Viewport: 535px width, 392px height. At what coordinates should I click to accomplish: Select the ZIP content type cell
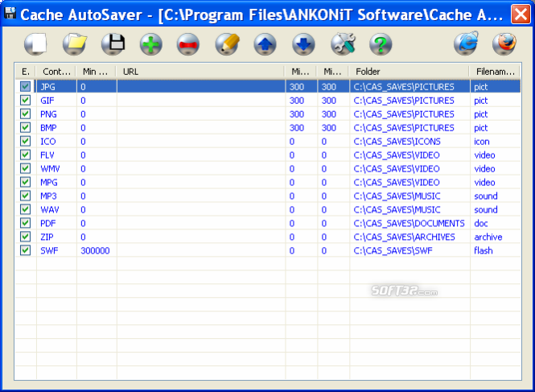pos(56,237)
